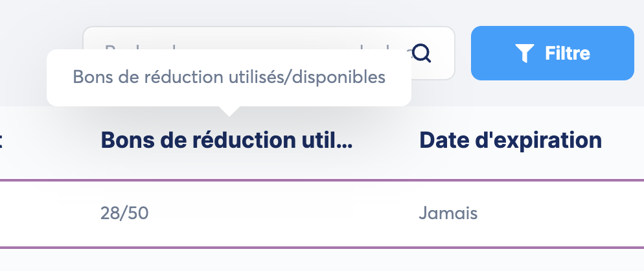Click the word "Date" in the expiration header
Screen dimensions: 644x271
point(439,140)
